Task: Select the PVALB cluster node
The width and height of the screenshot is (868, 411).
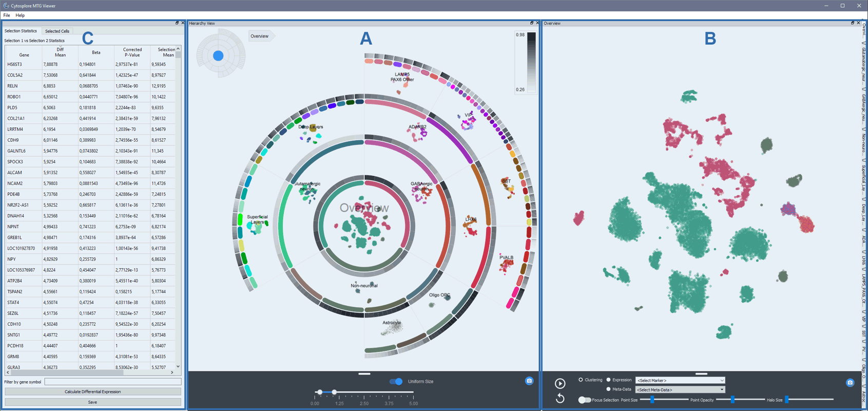Action: (x=506, y=263)
